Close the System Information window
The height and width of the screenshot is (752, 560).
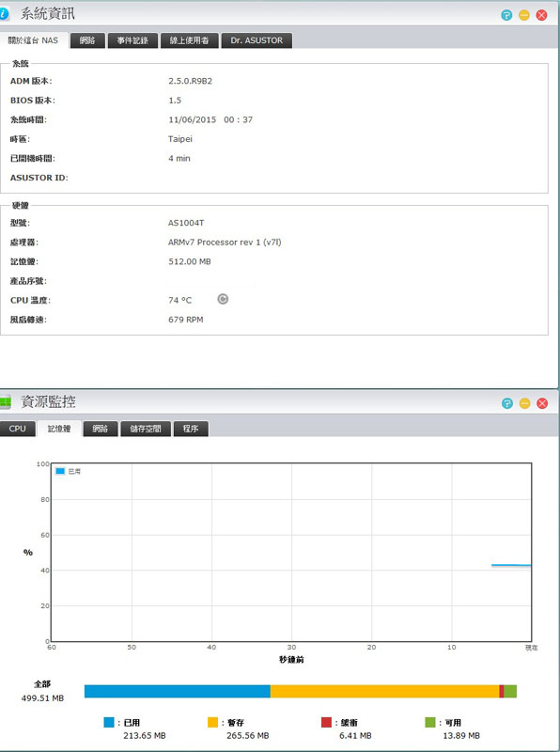click(542, 15)
